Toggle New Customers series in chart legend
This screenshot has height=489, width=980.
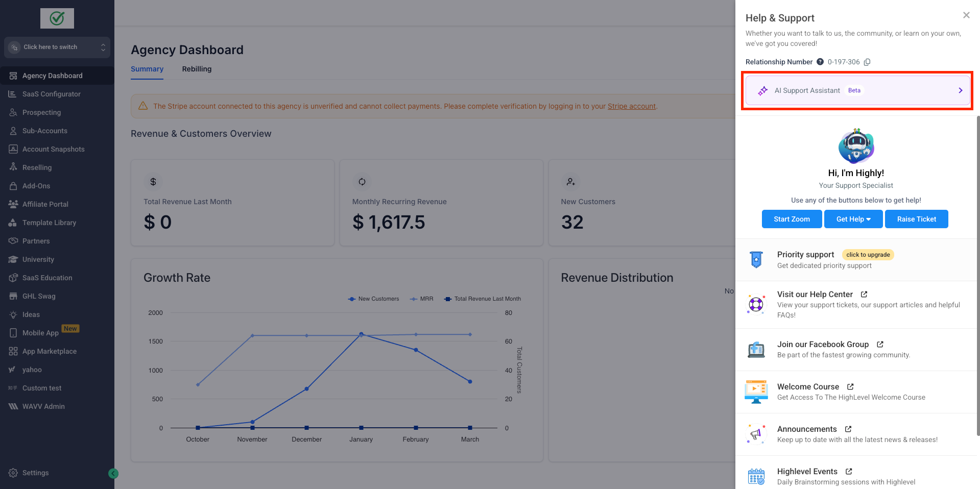(373, 299)
